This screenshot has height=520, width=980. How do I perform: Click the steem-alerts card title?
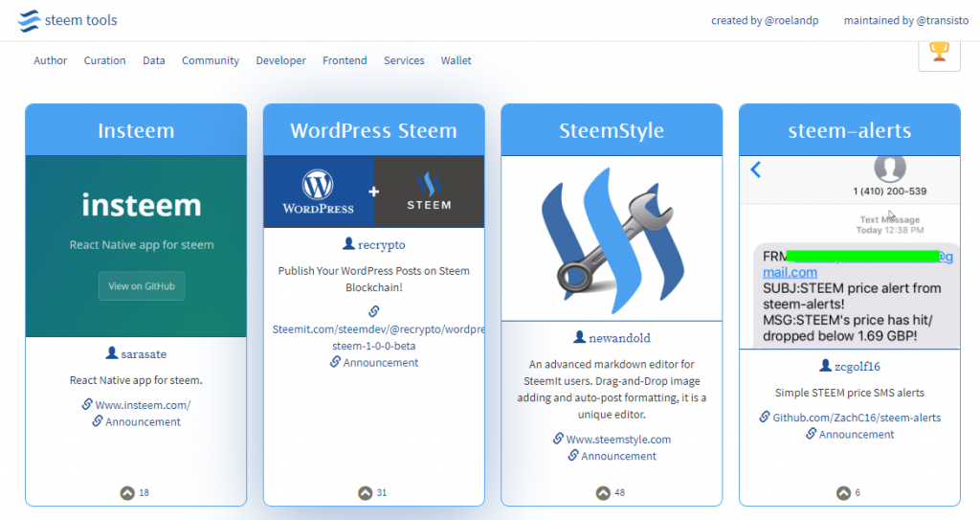point(850,130)
